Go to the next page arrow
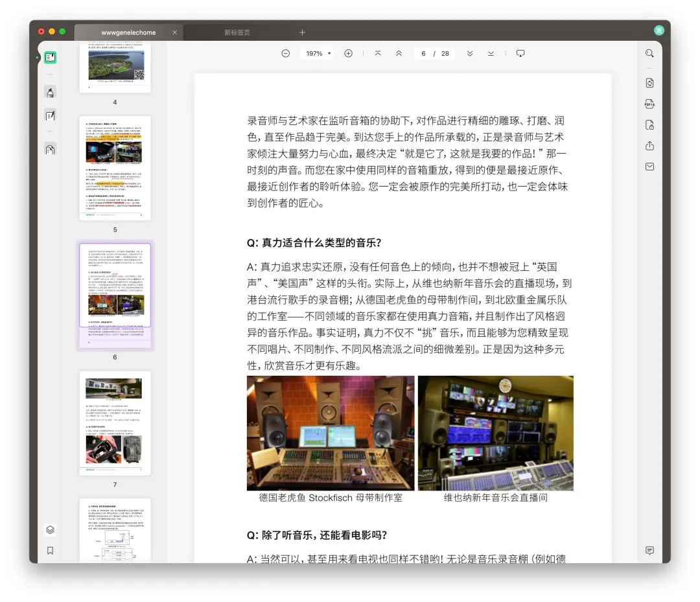 (470, 53)
